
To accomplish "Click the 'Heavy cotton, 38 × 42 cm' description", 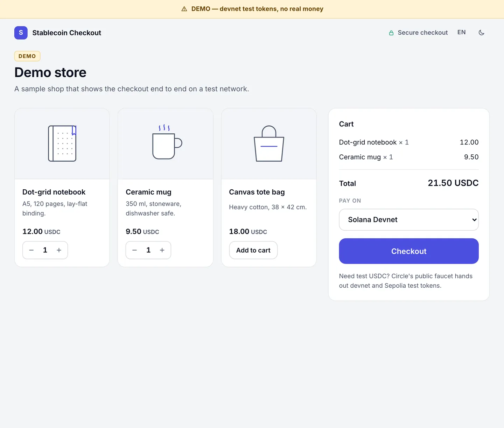I will pos(268,207).
